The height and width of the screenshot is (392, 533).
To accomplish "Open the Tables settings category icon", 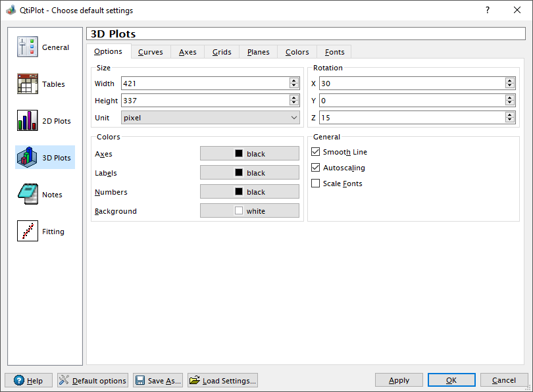I will [28, 84].
